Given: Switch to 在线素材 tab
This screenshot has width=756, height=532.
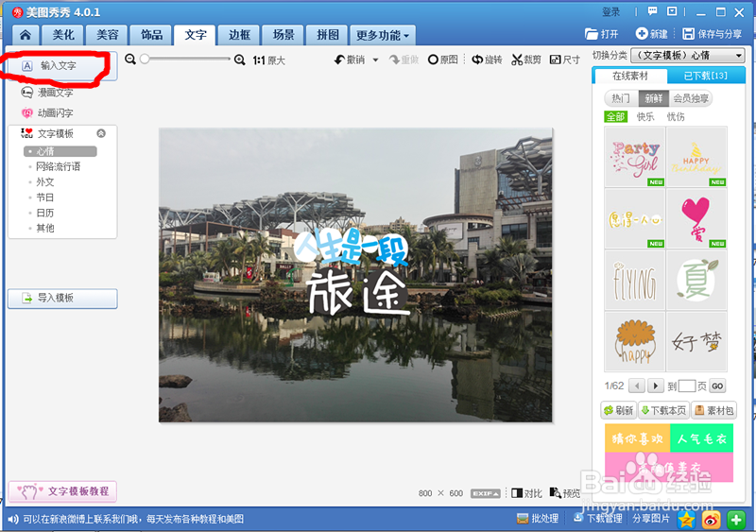Looking at the screenshot, I should 630,76.
